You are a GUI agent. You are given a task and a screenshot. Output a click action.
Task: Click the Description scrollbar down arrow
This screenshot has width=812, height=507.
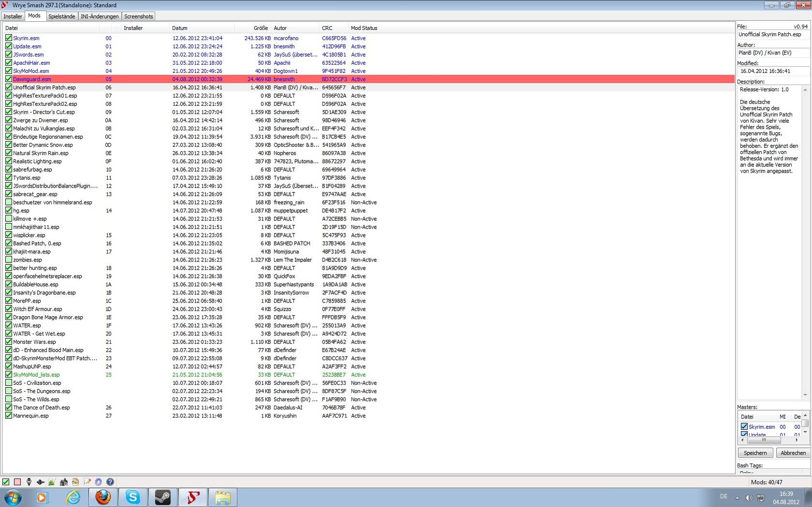pos(805,395)
